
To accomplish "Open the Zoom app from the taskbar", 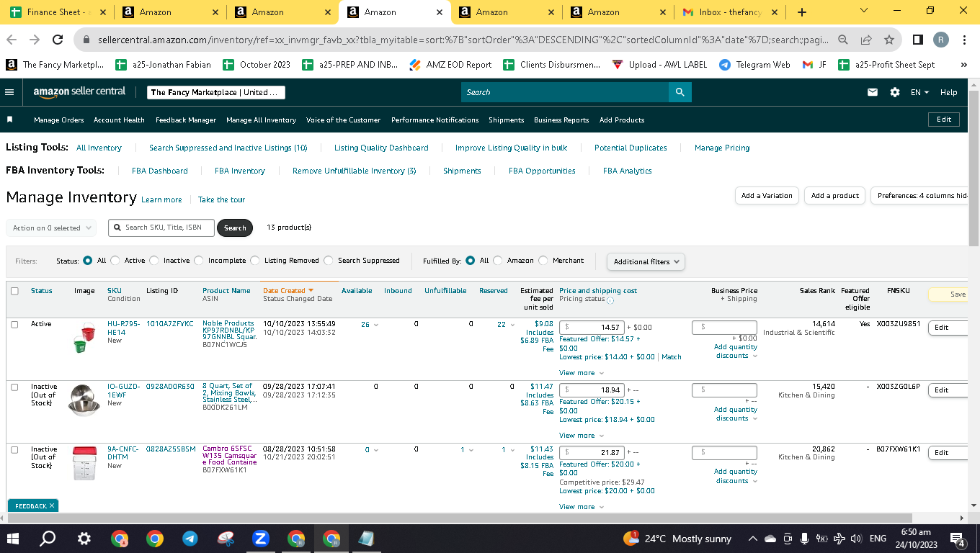I will (261, 539).
